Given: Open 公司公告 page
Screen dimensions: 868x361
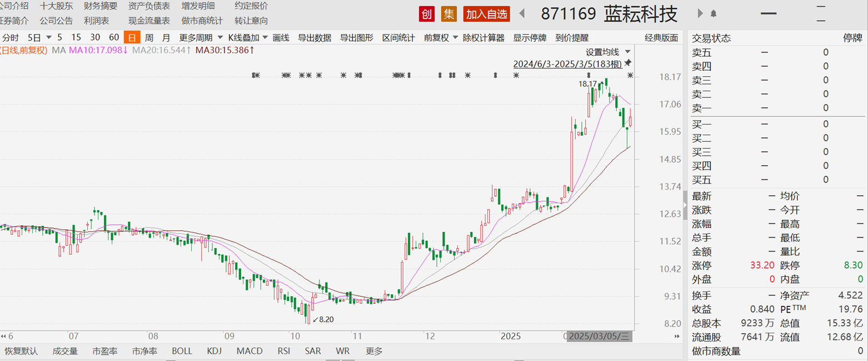Looking at the screenshot, I should (56, 21).
